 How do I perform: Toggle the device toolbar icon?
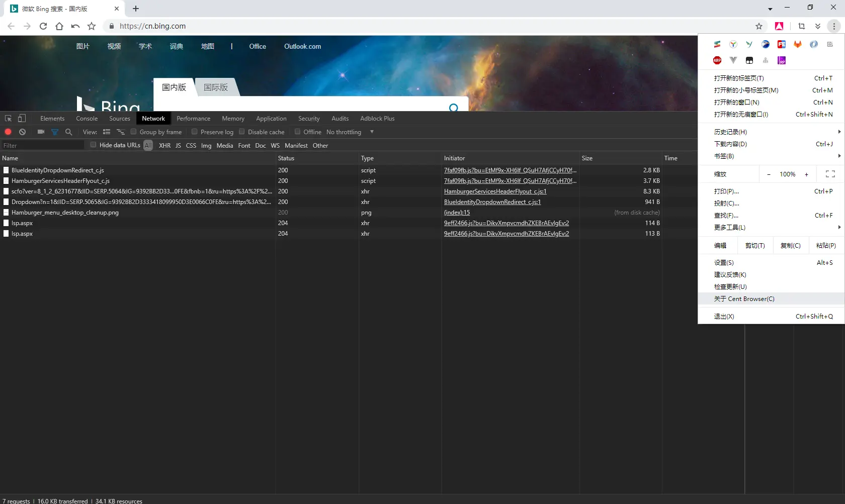coord(22,119)
